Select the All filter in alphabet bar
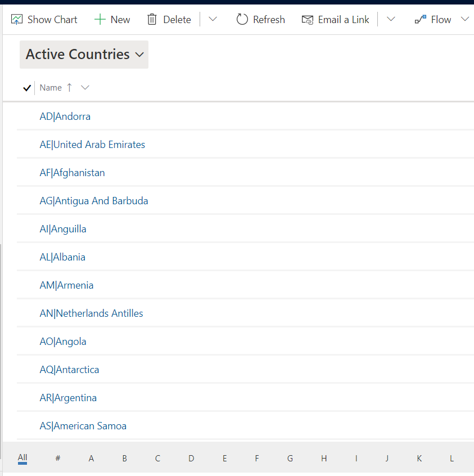The image size is (474, 476). pos(22,458)
